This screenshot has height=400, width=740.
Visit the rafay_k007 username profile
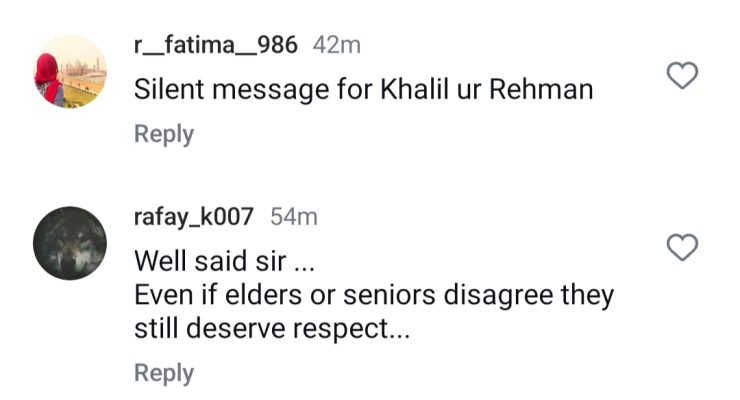click(194, 217)
